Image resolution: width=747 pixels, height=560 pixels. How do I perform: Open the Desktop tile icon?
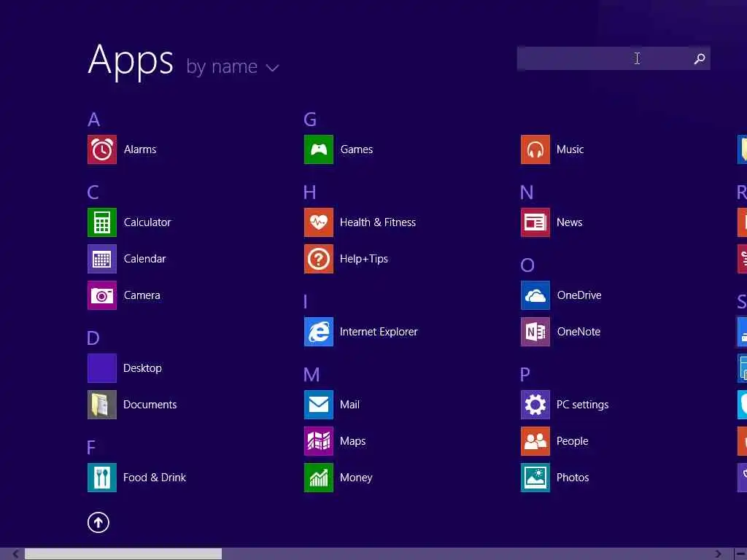pos(102,368)
